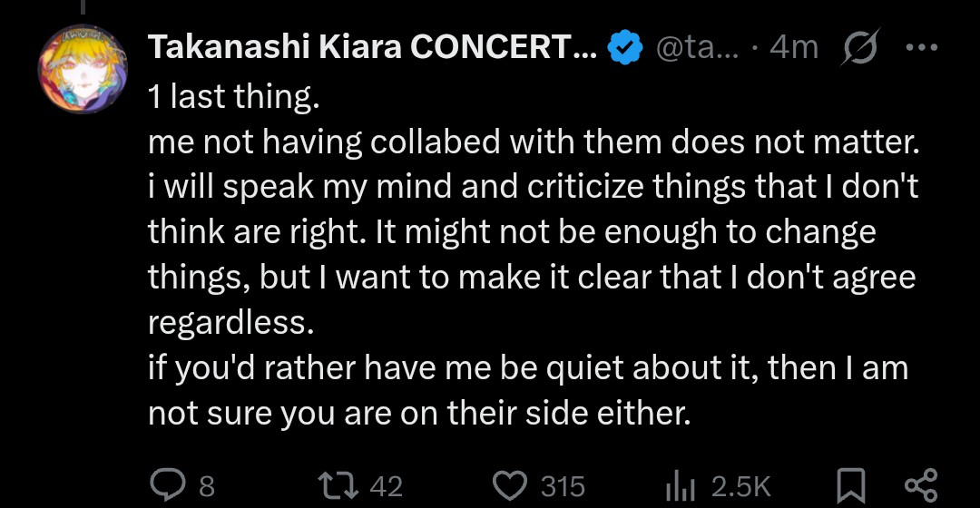Viewport: 980px width, 508px height.
Task: Click the reply speech bubble icon
Action: (x=168, y=485)
